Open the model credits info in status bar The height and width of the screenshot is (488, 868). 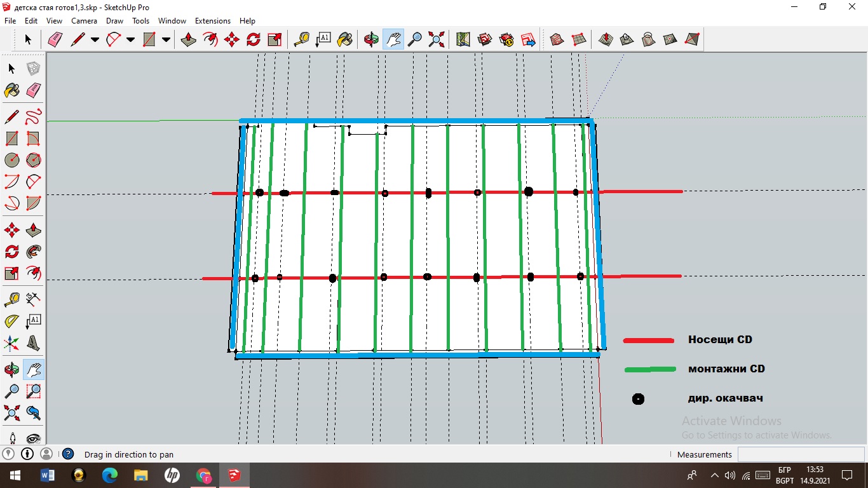(27, 454)
